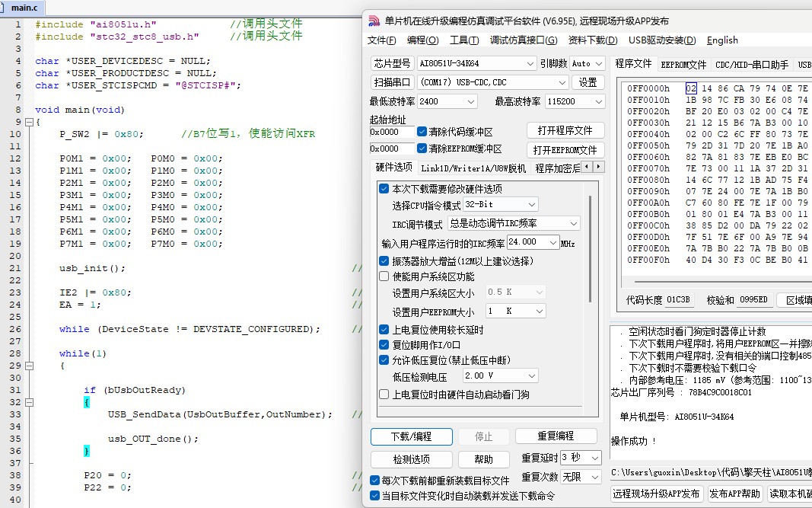Collapse the while(1) fold marker at line 29
Image resolution: width=812 pixels, height=508 pixels.
pyautogui.click(x=30, y=366)
